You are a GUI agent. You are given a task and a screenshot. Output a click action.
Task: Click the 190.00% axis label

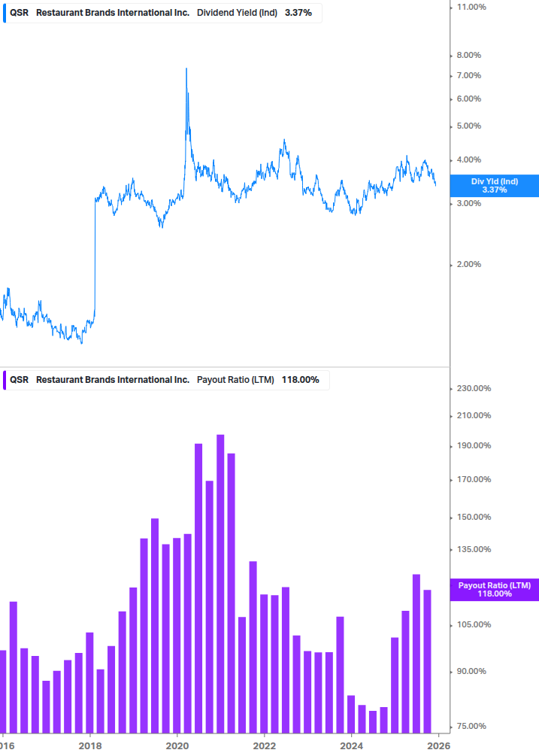tap(474, 445)
